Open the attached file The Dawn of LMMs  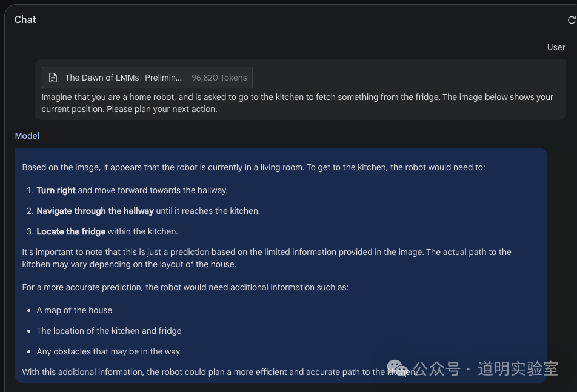123,78
